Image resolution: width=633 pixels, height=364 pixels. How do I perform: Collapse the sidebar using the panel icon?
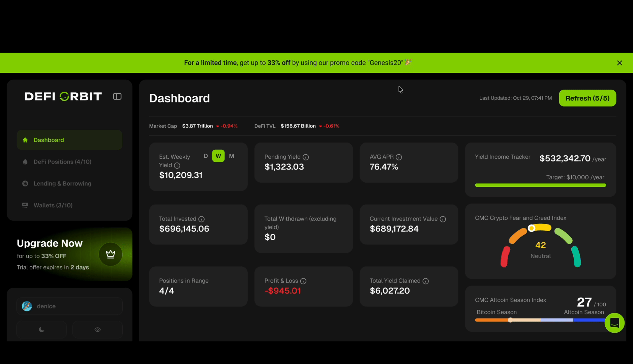tap(117, 97)
